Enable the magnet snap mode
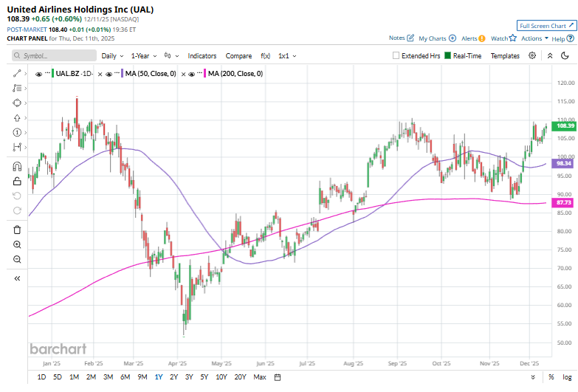The image size is (578, 392). 17,166
